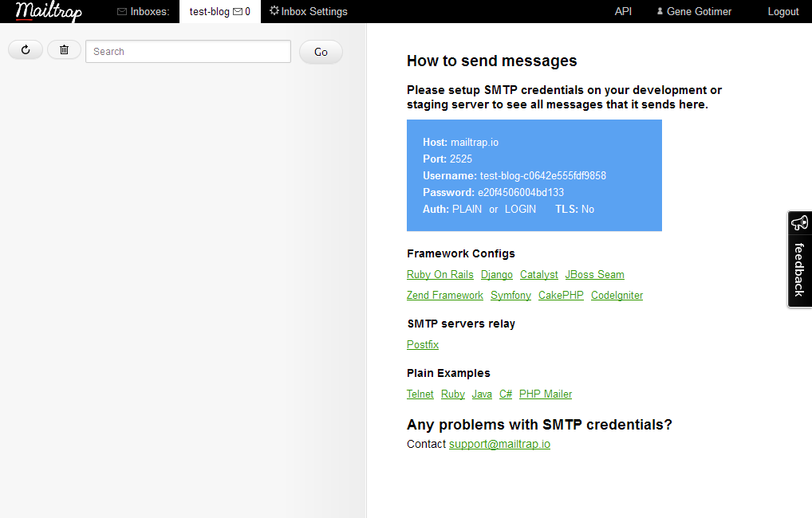Screen dimensions: 812x518
Task: Open the API page
Action: (623, 11)
